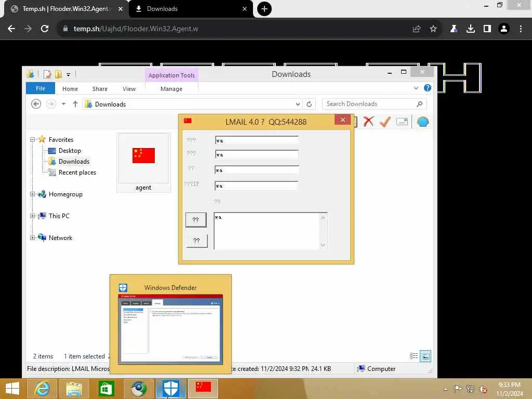Open the address bar history dropdown

[298, 104]
